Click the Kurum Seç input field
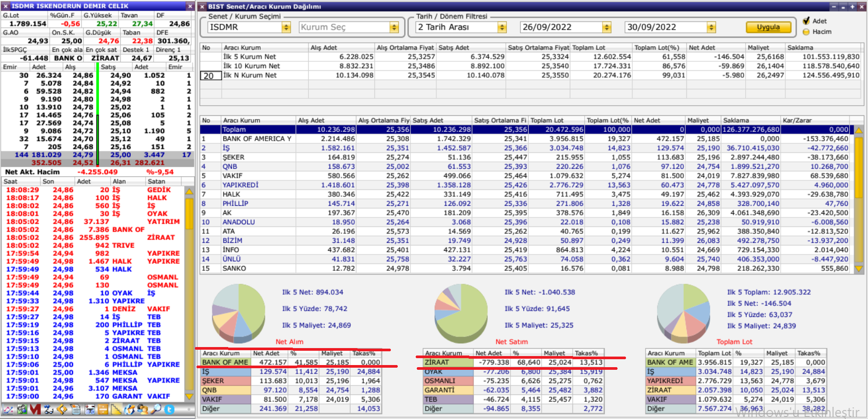This screenshot has height=419, width=868. coord(344,27)
